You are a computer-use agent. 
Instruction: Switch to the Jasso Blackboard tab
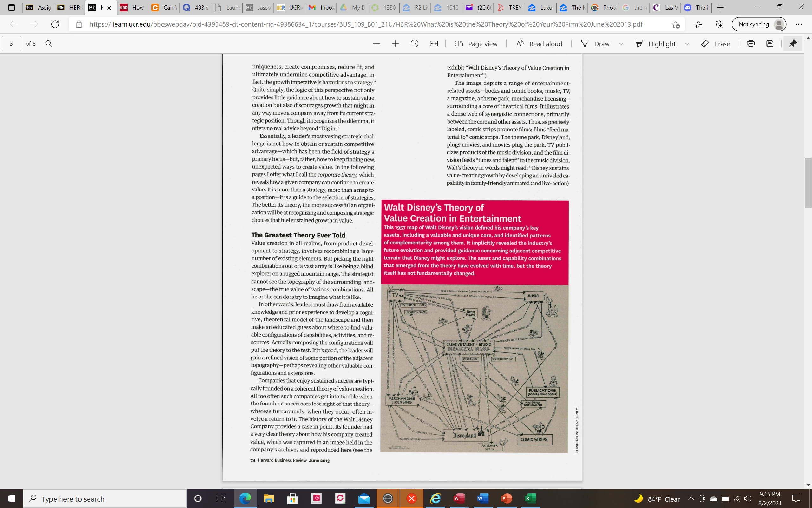tap(258, 7)
